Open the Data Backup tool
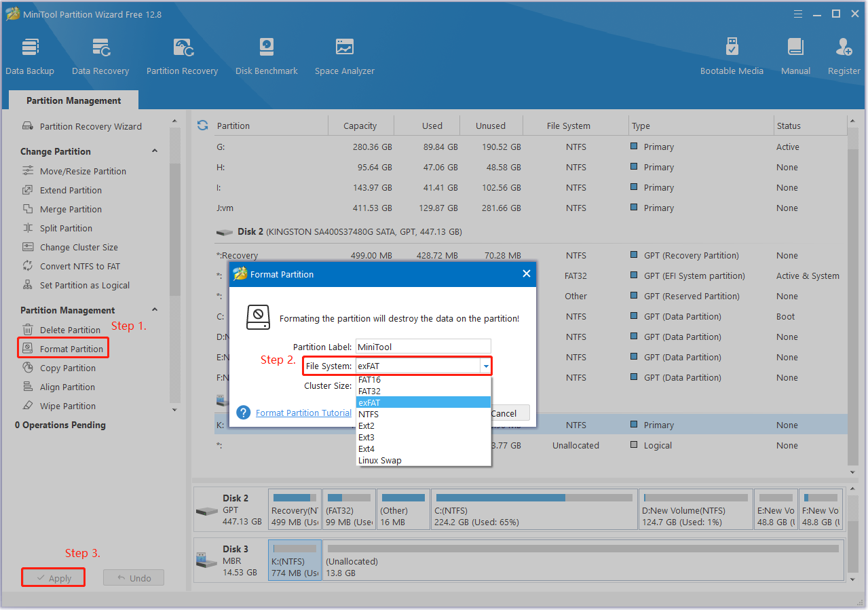This screenshot has width=868, height=610. click(x=30, y=56)
